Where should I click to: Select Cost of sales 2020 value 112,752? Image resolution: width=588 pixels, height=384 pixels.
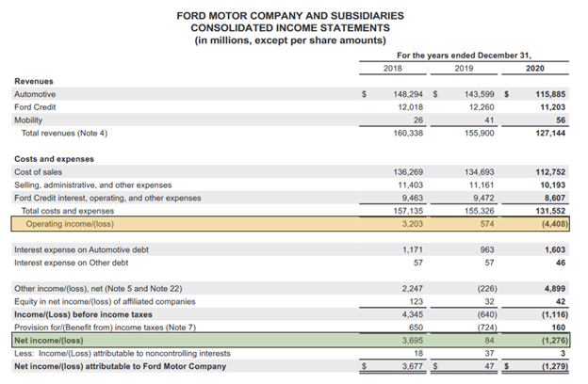(x=550, y=172)
